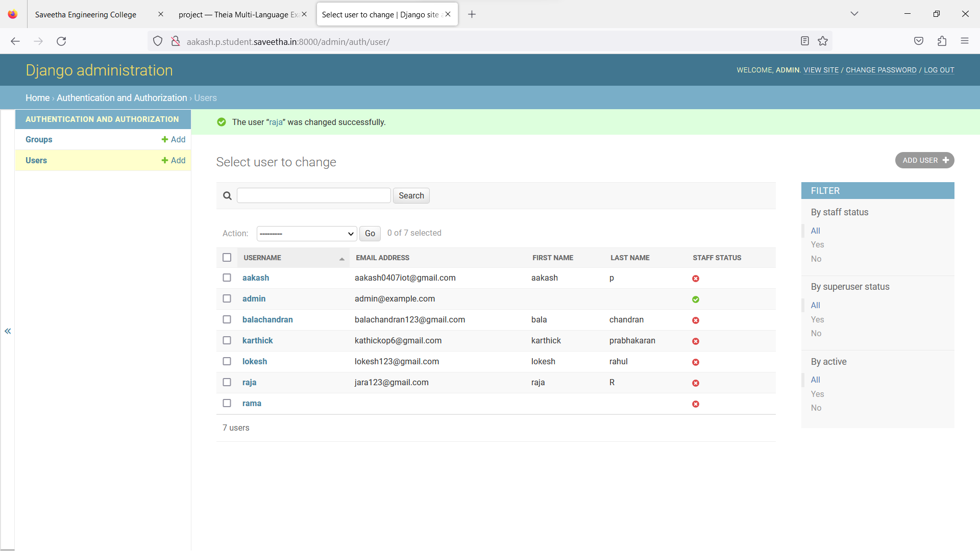Click the success checkmark icon in message
This screenshot has height=551, width=980.
222,122
